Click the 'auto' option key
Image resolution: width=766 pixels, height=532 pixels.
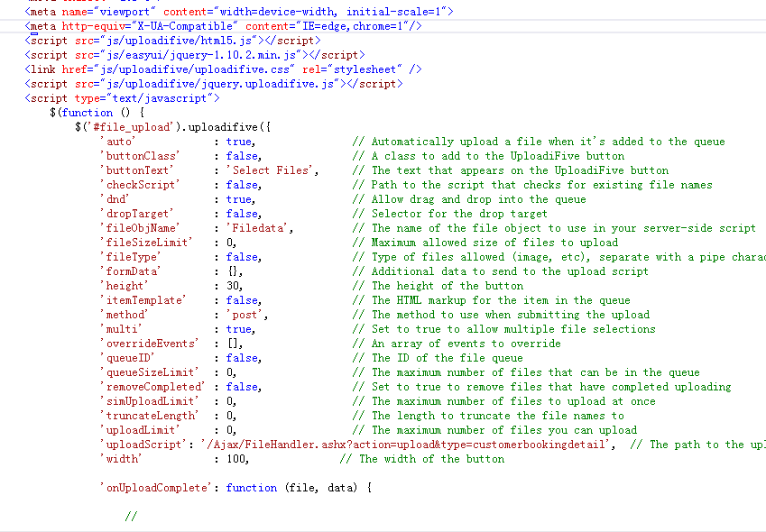pos(117,142)
